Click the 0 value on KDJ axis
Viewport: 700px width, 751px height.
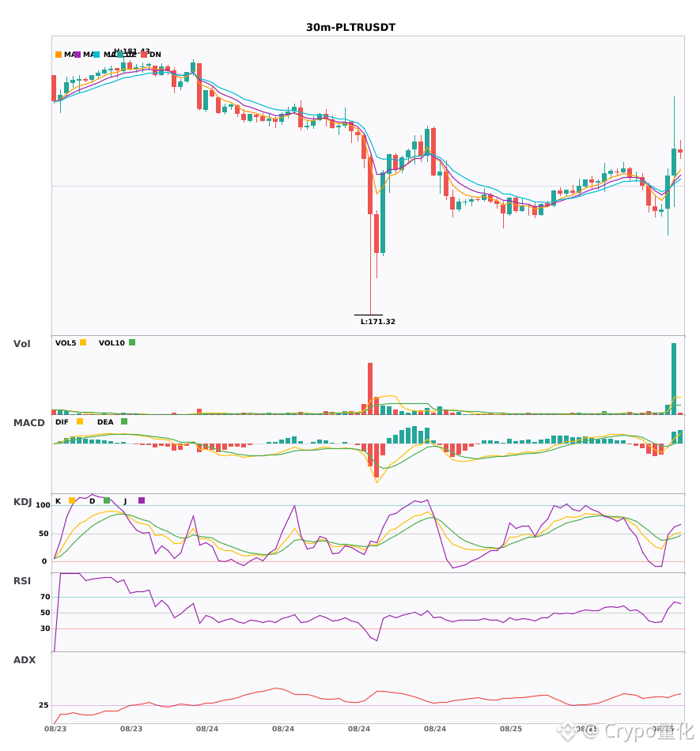pos(44,561)
